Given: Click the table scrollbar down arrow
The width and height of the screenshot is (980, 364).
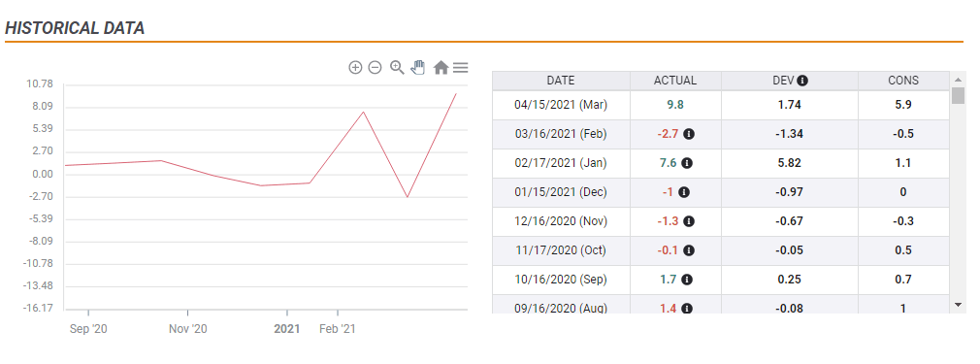Looking at the screenshot, I should (958, 304).
